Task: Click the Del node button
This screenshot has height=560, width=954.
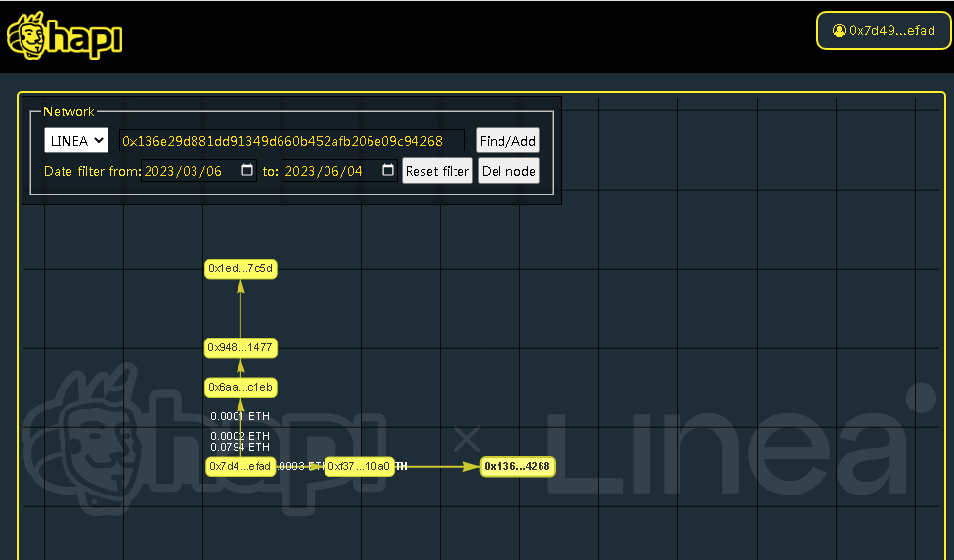Action: (508, 171)
